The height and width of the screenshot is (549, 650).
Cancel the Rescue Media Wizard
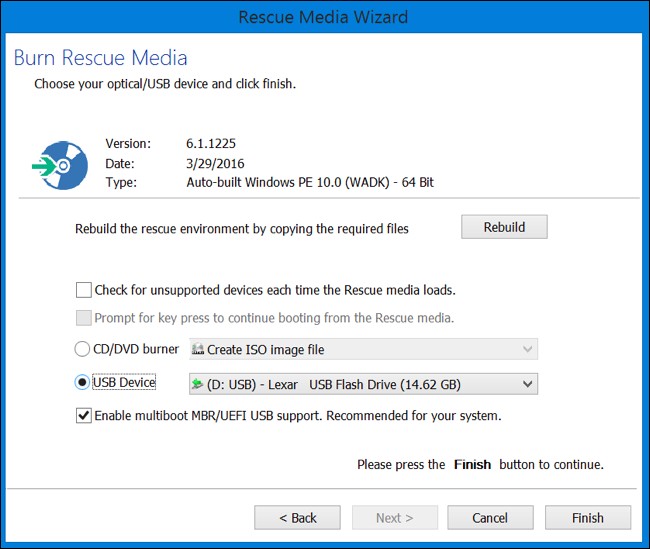pos(490,517)
